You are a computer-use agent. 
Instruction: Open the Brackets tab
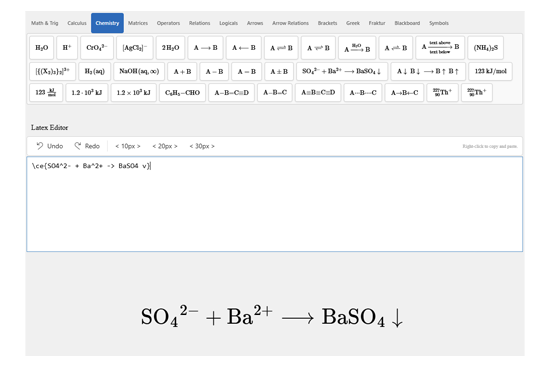click(327, 23)
